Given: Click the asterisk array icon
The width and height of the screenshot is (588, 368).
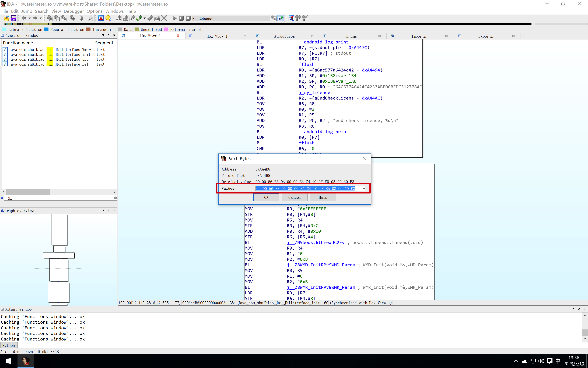Looking at the screenshot, I should [x=150, y=18].
